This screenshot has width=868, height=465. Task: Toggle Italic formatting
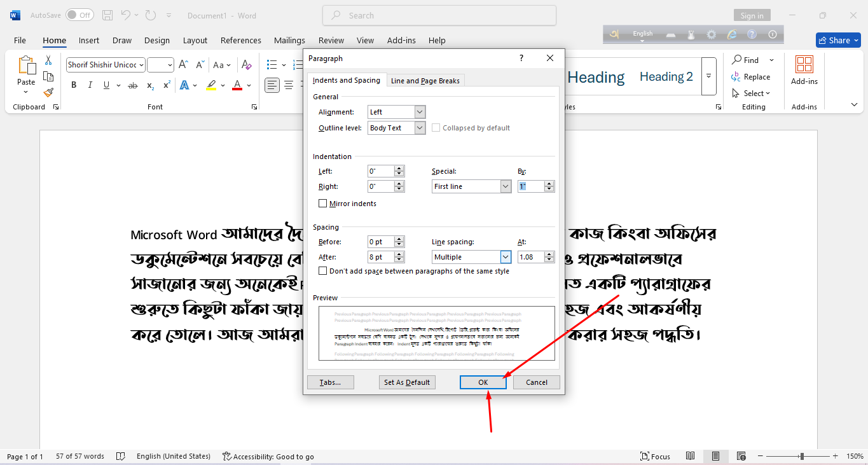pos(90,85)
